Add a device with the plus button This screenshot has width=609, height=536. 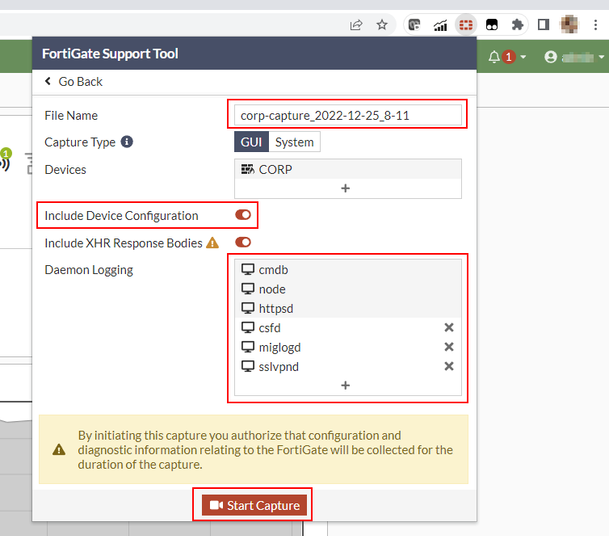(345, 188)
